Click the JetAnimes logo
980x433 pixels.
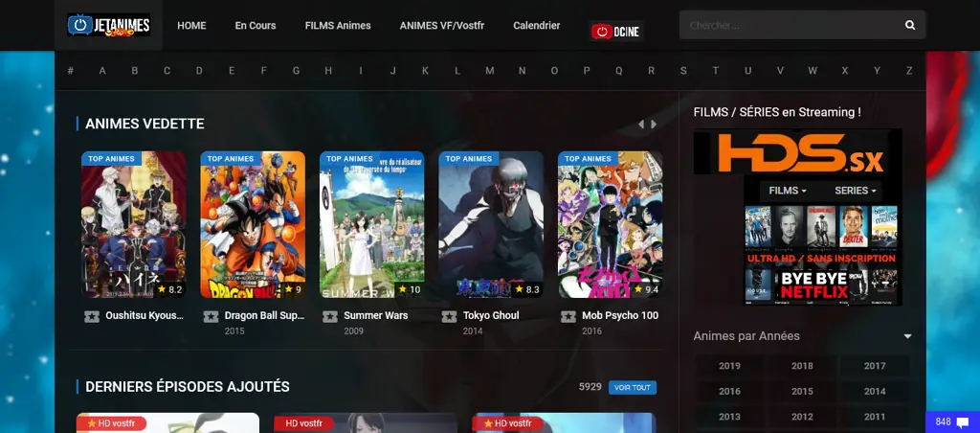109,25
